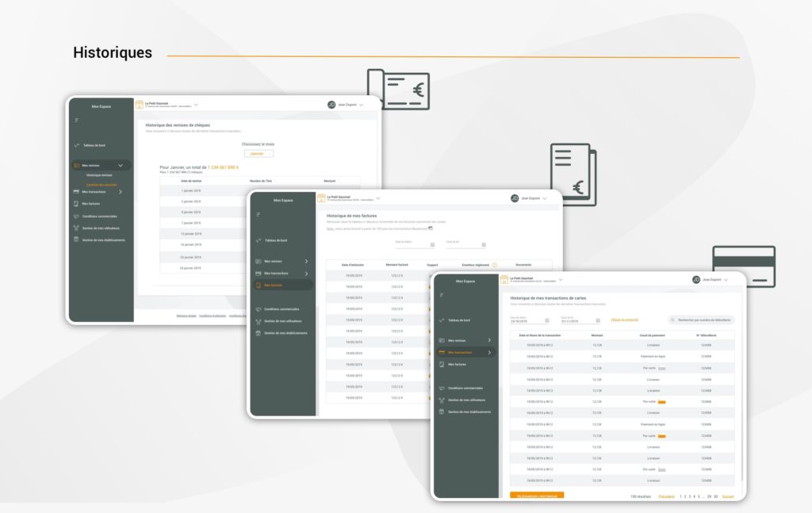Open Gestion de mes établissements label in factures window

point(285,333)
